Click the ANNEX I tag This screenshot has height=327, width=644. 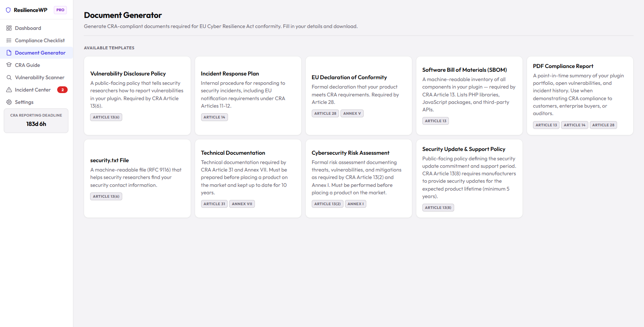coord(355,204)
